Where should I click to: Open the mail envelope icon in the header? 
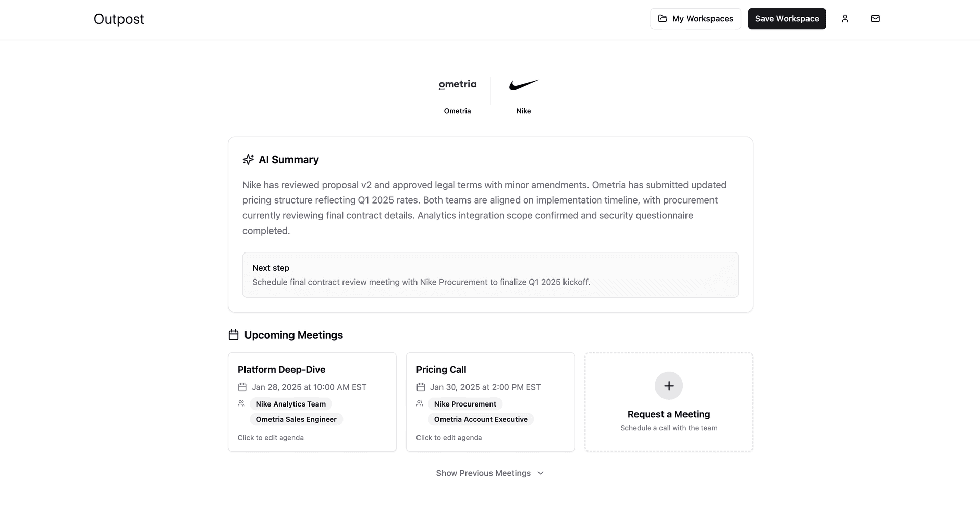(x=876, y=18)
